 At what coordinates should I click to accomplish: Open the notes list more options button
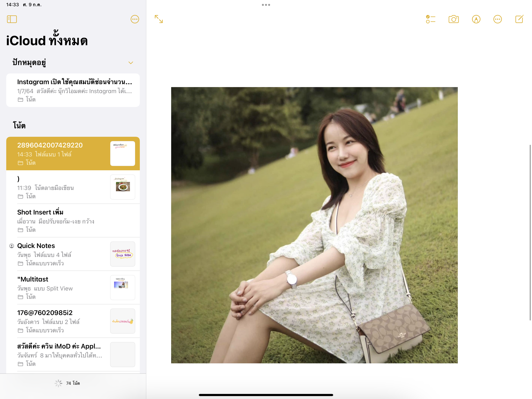135,19
